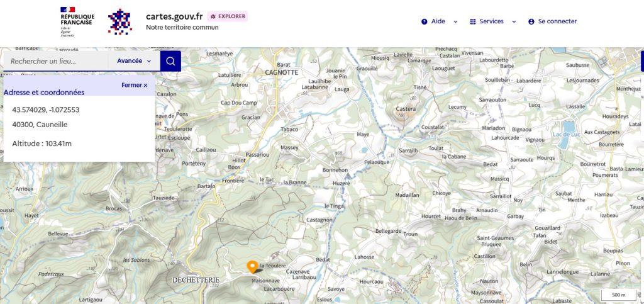Image resolution: width=644 pixels, height=304 pixels.
Task: Click the Se connecter user icon
Action: pyautogui.click(x=531, y=22)
